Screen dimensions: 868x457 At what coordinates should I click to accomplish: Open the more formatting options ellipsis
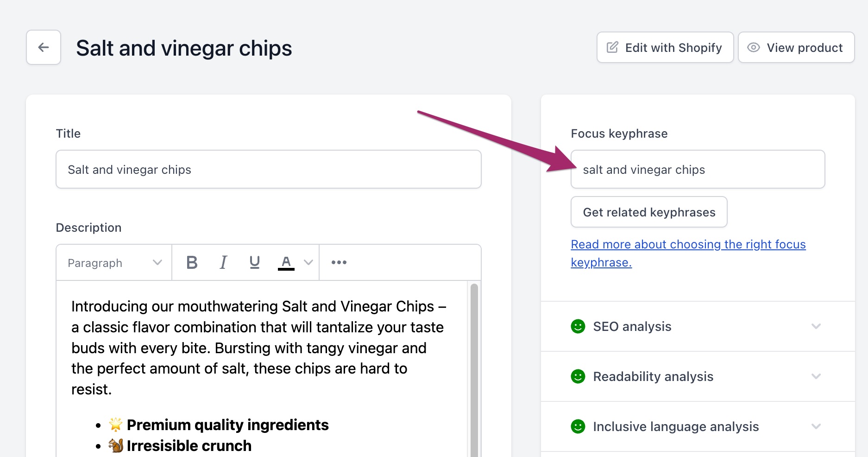[339, 262]
